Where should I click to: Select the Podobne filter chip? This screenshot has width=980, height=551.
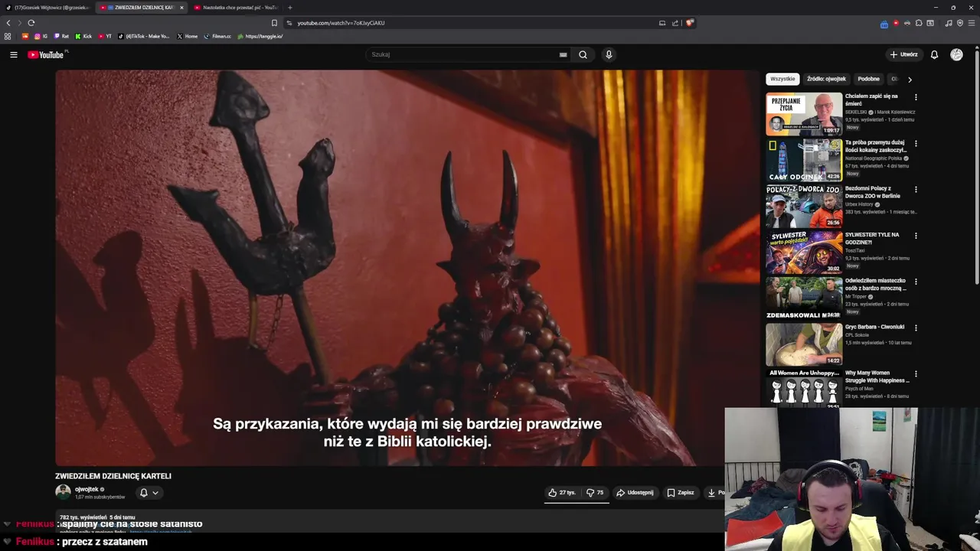point(868,79)
